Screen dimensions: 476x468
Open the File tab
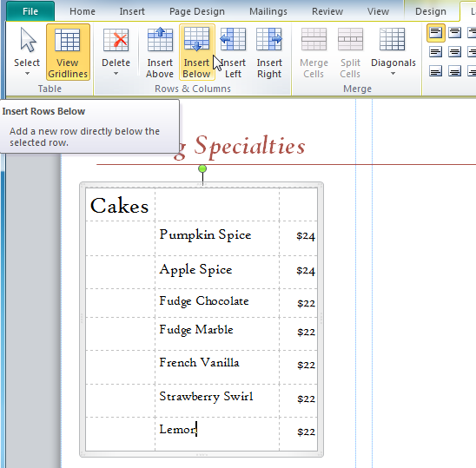30,11
